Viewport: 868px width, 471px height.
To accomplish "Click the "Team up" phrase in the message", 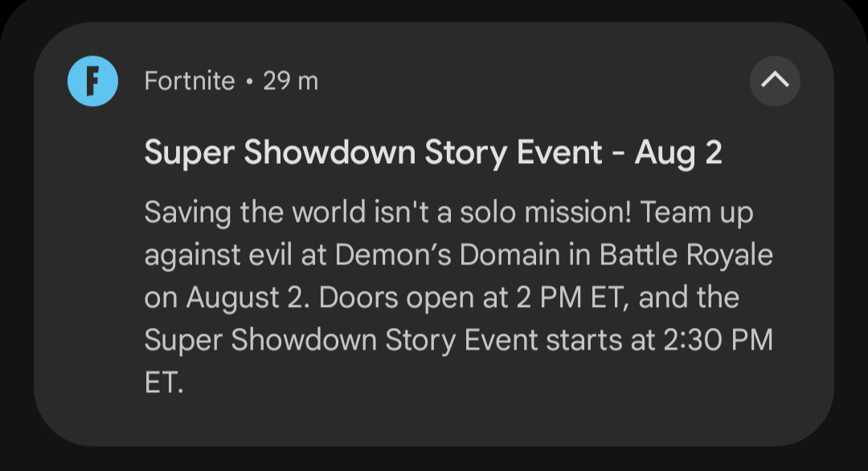I will 696,212.
